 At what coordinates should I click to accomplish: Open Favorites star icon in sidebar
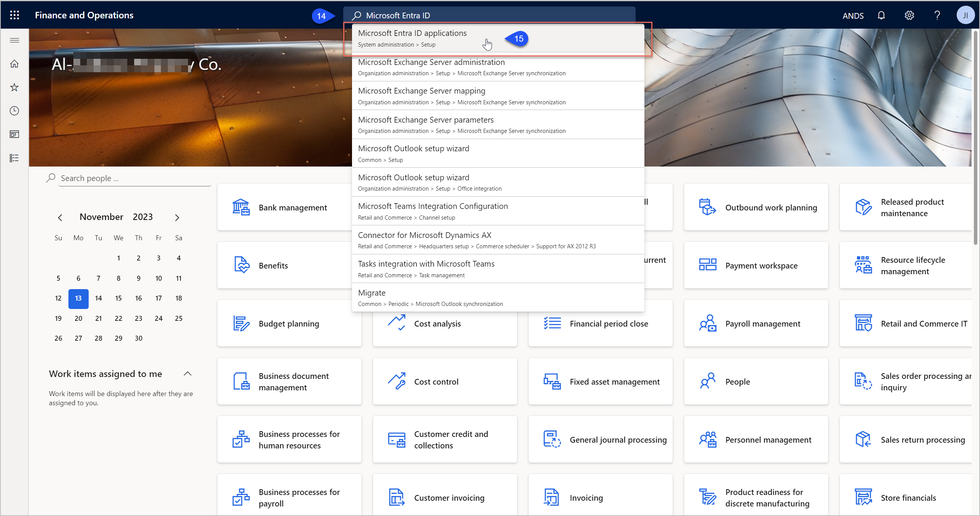[x=15, y=87]
